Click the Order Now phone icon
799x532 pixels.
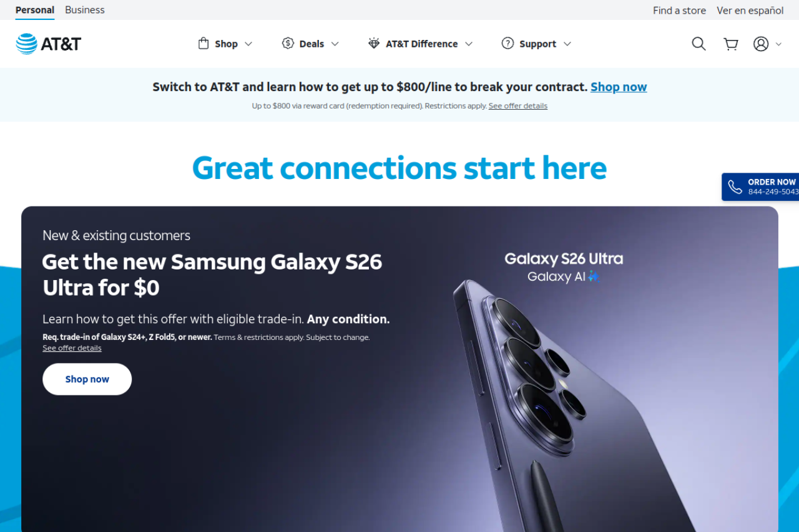pyautogui.click(x=735, y=187)
